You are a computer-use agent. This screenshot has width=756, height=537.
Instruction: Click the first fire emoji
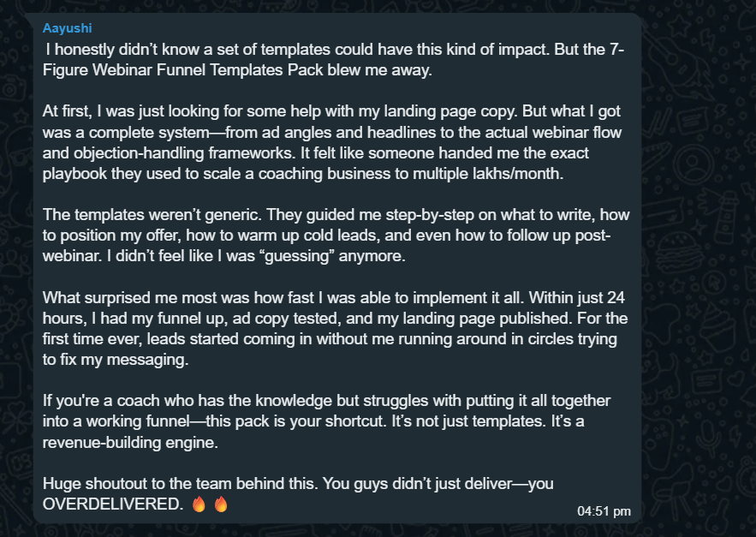coord(199,504)
